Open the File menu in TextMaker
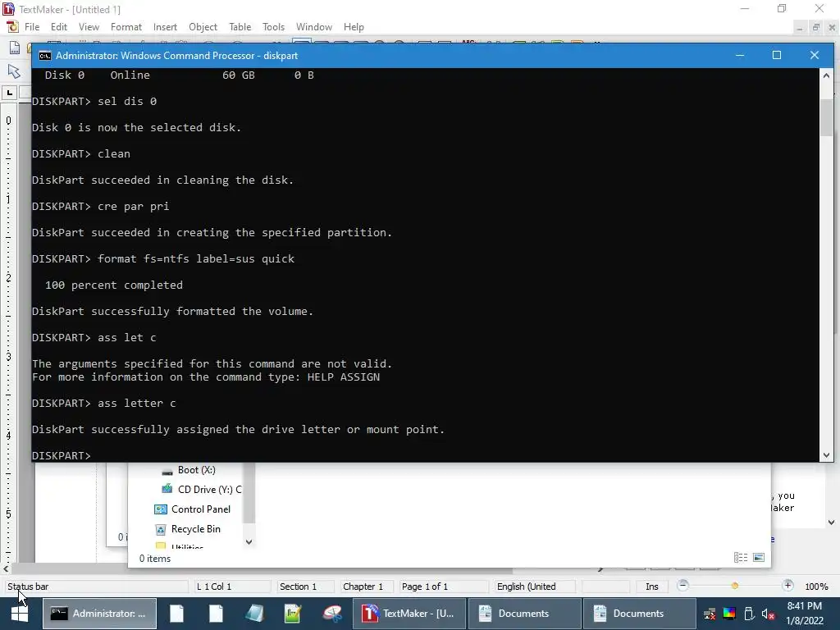Image resolution: width=840 pixels, height=630 pixels. click(x=32, y=27)
